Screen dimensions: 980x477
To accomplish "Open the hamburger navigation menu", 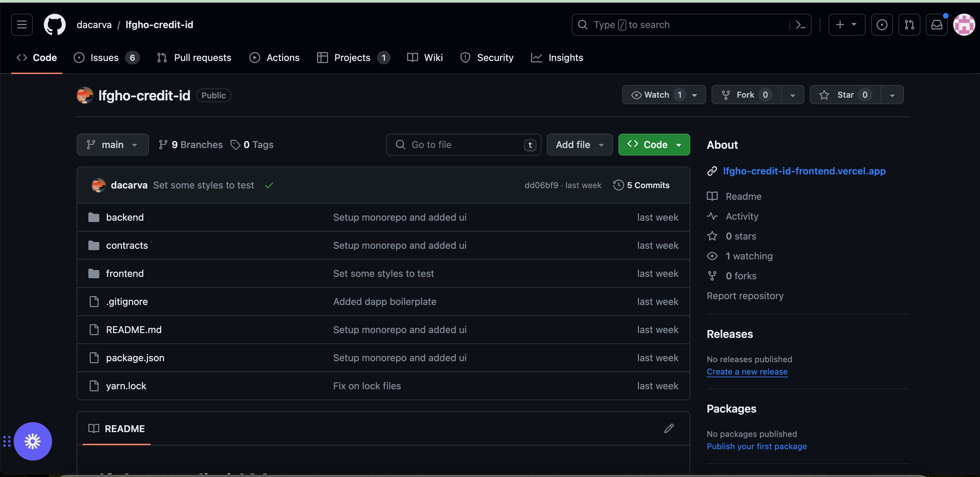I will pos(22,25).
